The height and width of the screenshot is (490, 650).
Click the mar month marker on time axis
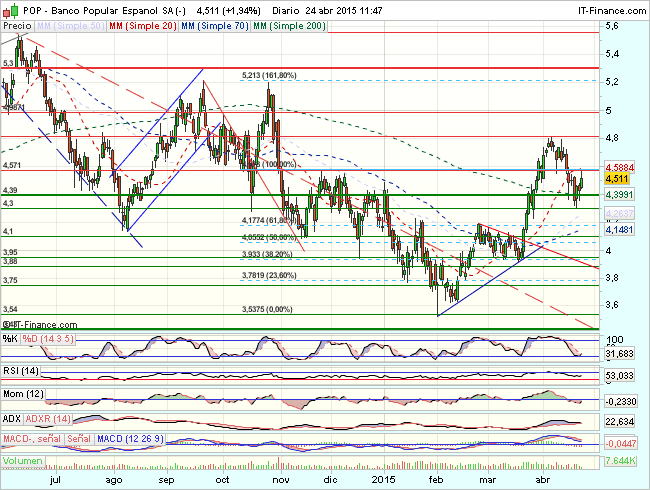click(x=488, y=480)
